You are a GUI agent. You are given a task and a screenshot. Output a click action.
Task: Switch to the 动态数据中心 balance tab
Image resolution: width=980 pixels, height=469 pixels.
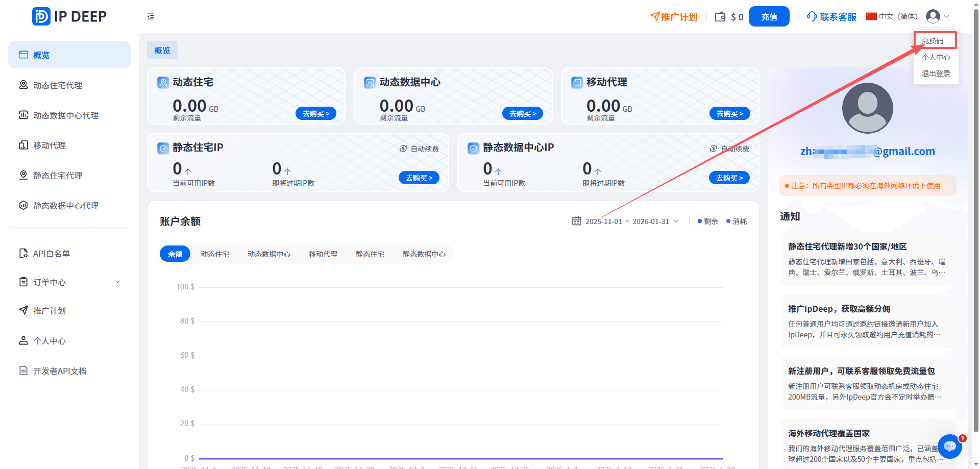269,254
